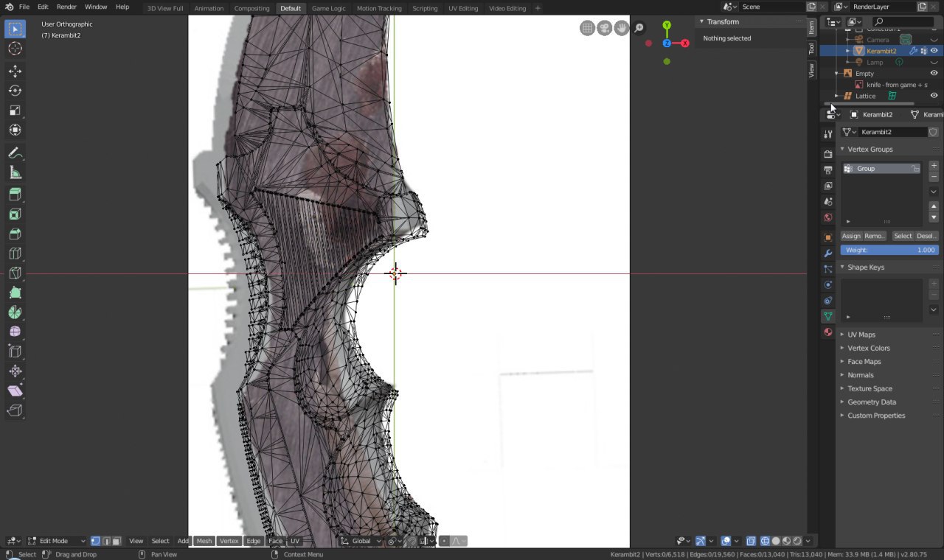Click the zoom view magnifier icon
Screen dimensions: 944x560
[x=639, y=28]
